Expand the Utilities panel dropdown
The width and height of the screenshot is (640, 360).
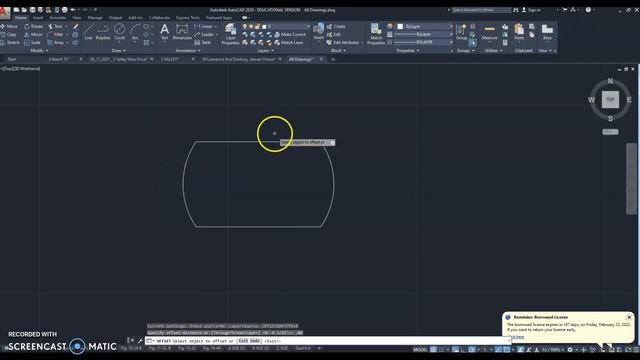pos(493,51)
